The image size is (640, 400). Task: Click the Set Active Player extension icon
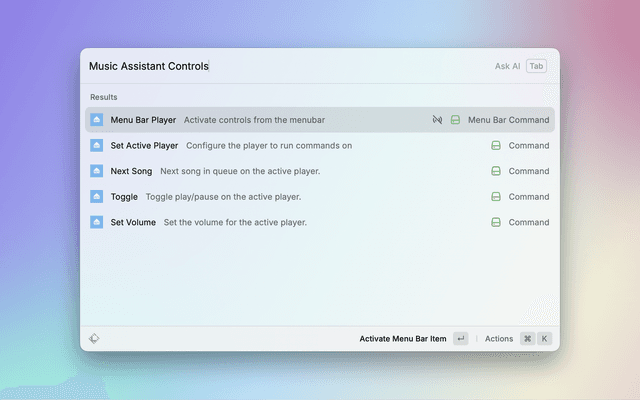click(x=97, y=146)
